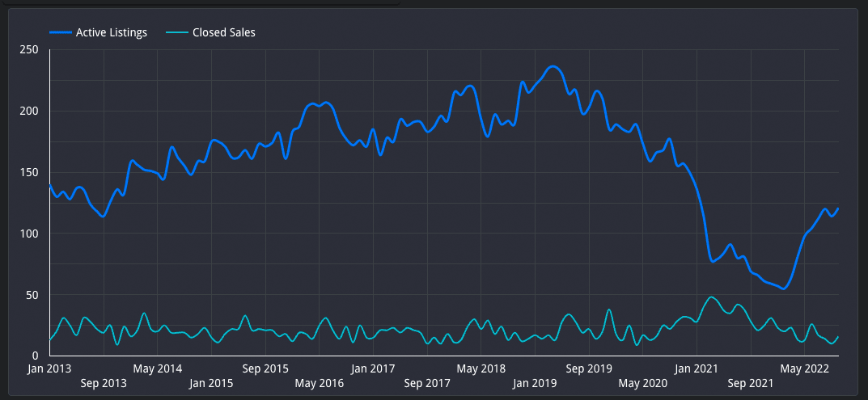Click the May 2020 x-axis label

pos(643,383)
